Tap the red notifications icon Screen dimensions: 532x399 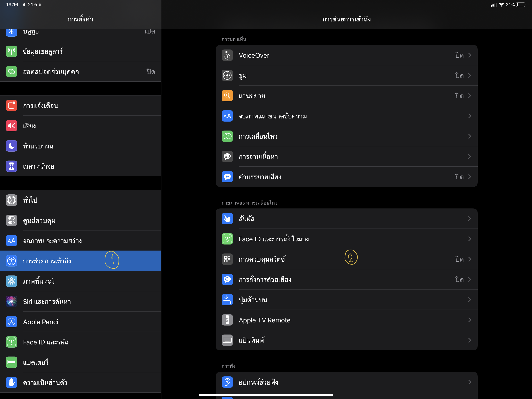pos(11,105)
